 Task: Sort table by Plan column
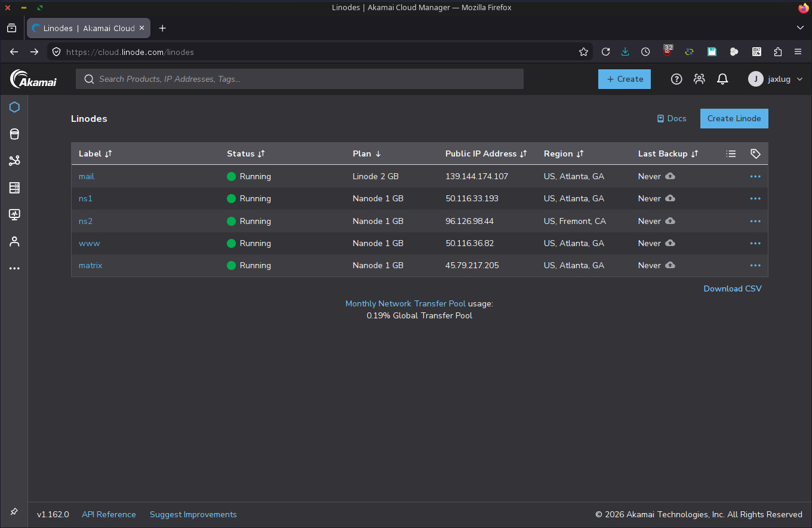click(367, 154)
